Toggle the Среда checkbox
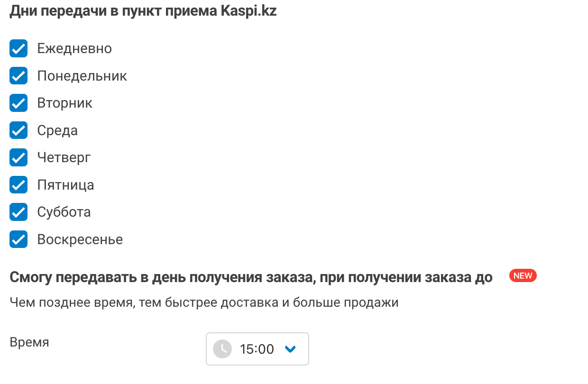Viewport: 588px width, 384px height. tap(18, 130)
